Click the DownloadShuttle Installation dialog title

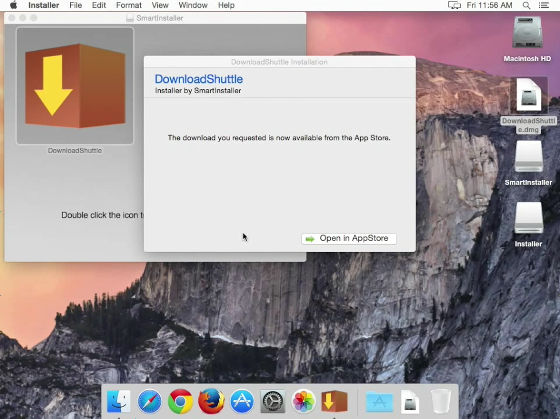click(x=279, y=62)
